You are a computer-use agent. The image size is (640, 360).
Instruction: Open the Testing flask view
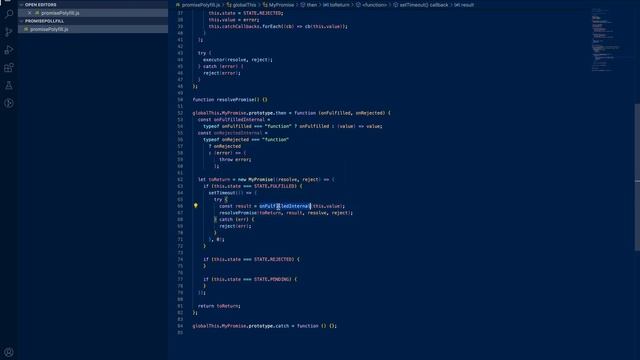tap(9, 85)
